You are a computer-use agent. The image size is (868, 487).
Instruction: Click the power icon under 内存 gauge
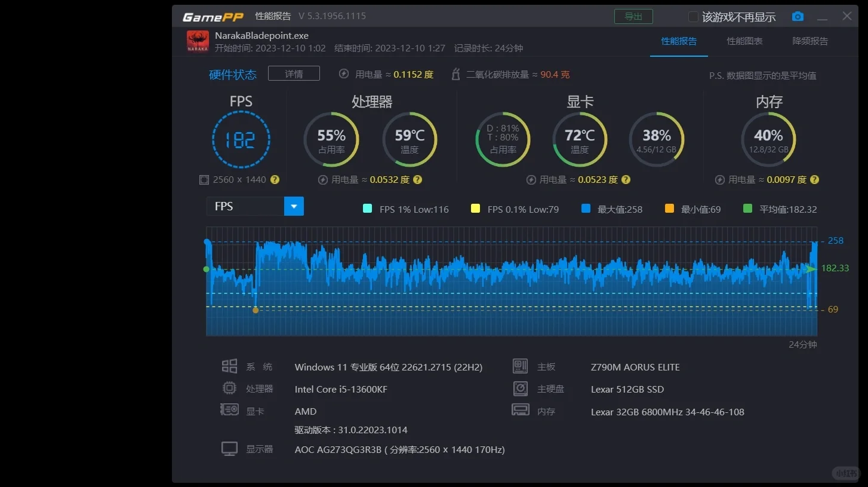pyautogui.click(x=719, y=179)
